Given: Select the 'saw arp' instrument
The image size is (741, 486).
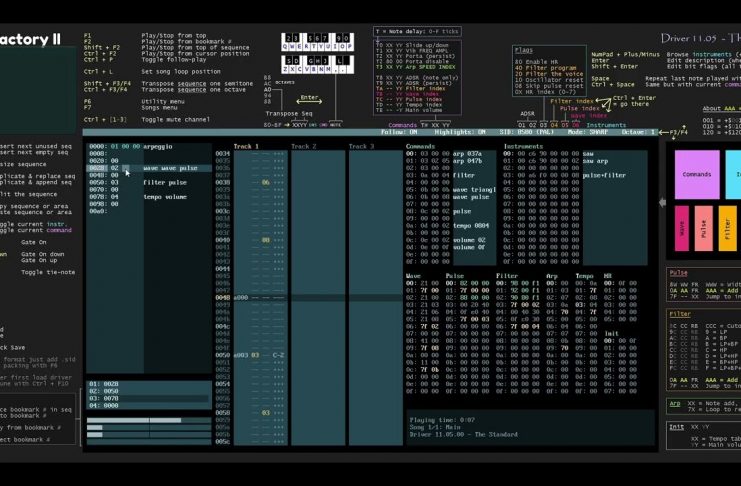Looking at the screenshot, I should pos(595,161).
